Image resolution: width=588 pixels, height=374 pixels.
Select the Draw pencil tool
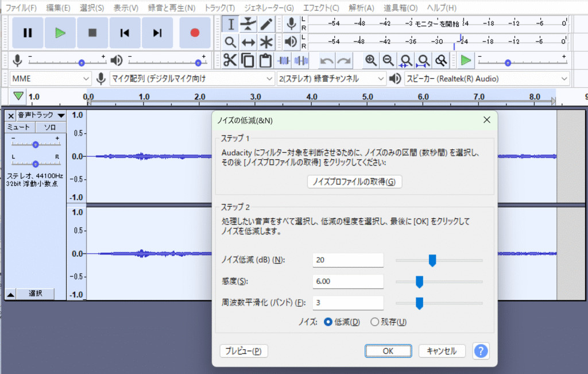coord(266,24)
